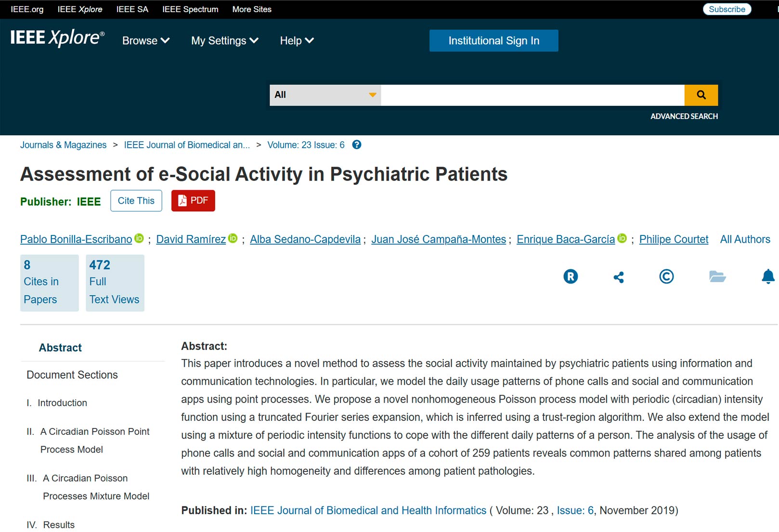The image size is (779, 532).
Task: Open author Juan José Campaña-Montes's profile
Action: tap(439, 239)
